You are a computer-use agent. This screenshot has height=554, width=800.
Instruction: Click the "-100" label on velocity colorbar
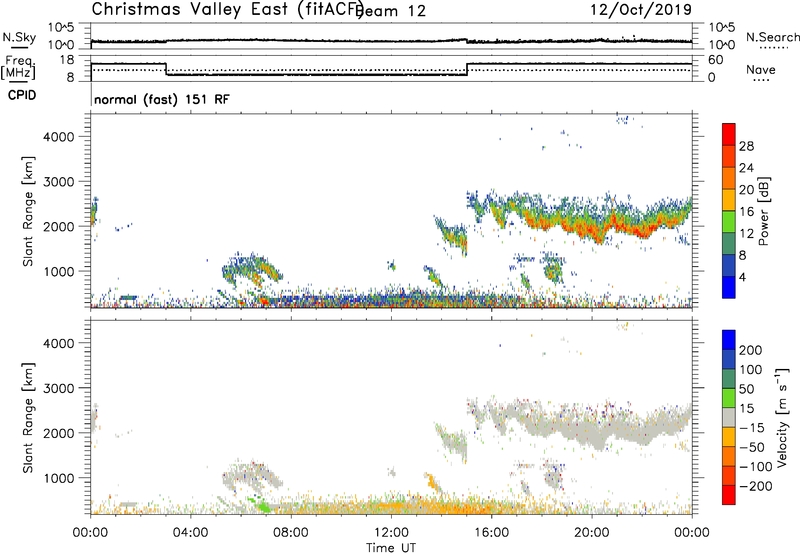(755, 467)
